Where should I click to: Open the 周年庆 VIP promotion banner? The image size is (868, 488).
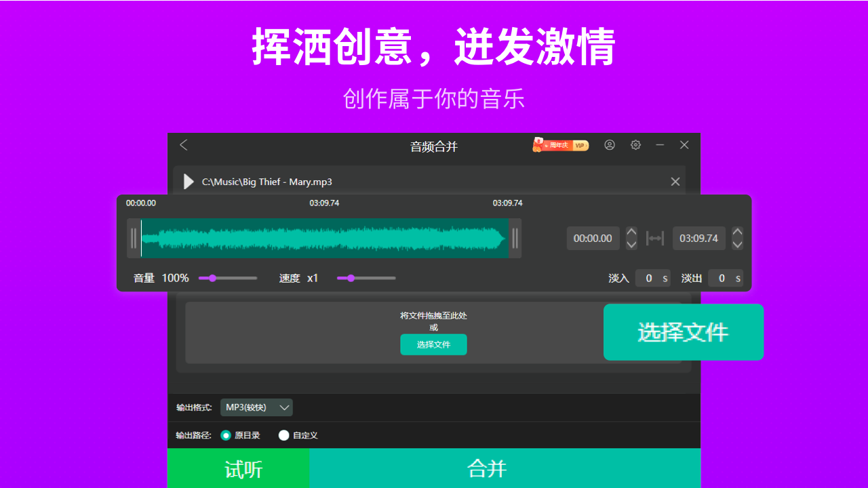560,144
